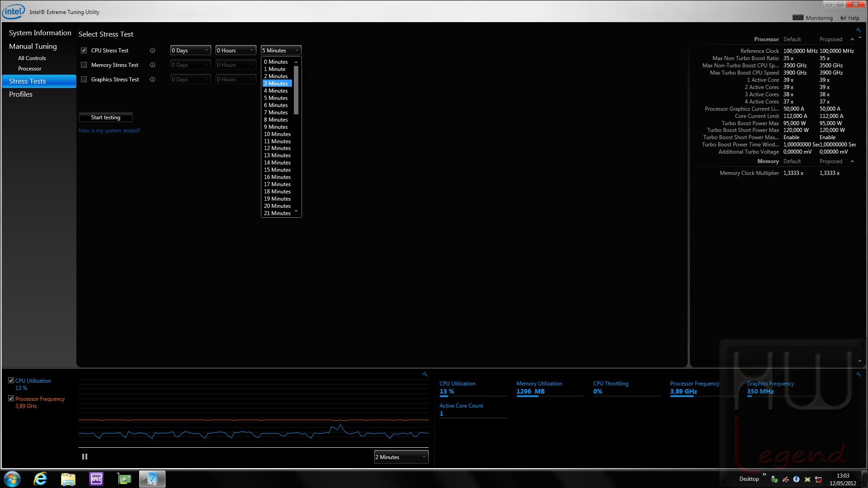Click Desktop toolbar label on taskbar

pos(749,479)
